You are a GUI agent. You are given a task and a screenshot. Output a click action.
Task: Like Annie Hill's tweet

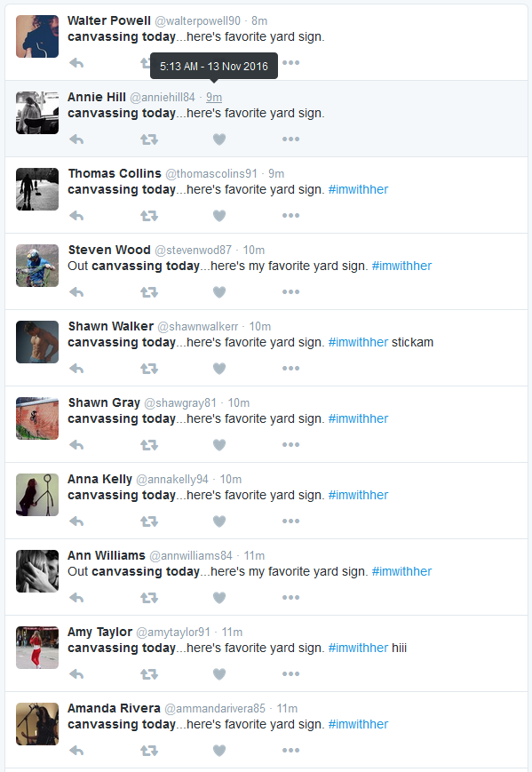click(219, 139)
